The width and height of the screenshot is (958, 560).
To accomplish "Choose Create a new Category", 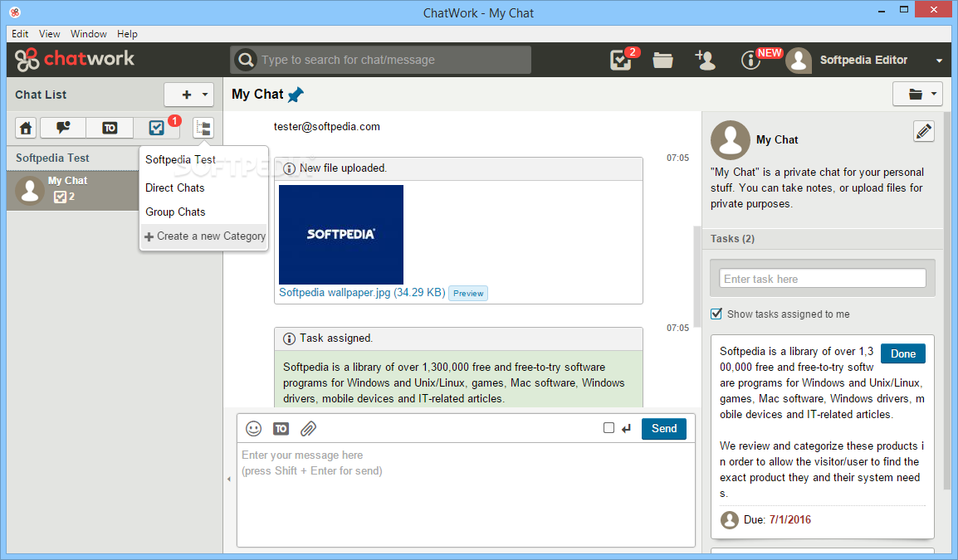I will pyautogui.click(x=204, y=236).
